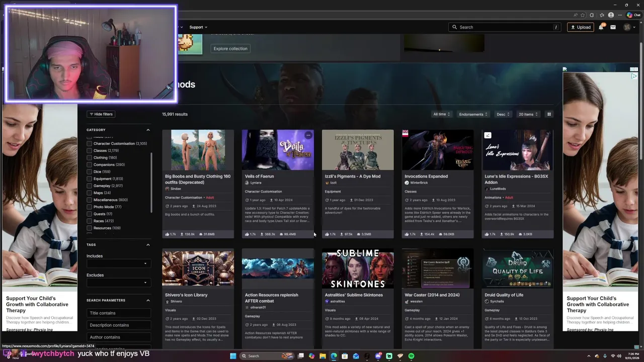Viewport: 644px width, 362px height.
Task: Open the three-dot menu on Veils of Faerun card
Action: coord(308,135)
